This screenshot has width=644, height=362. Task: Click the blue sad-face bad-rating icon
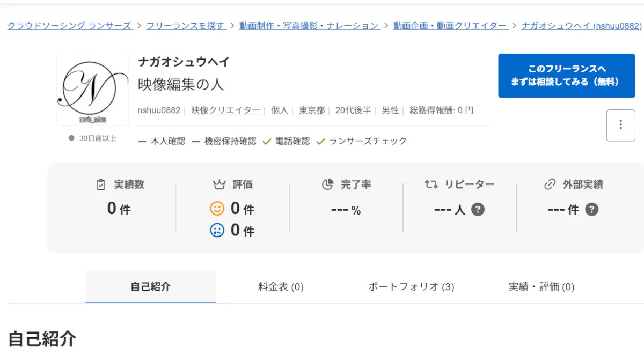(217, 231)
